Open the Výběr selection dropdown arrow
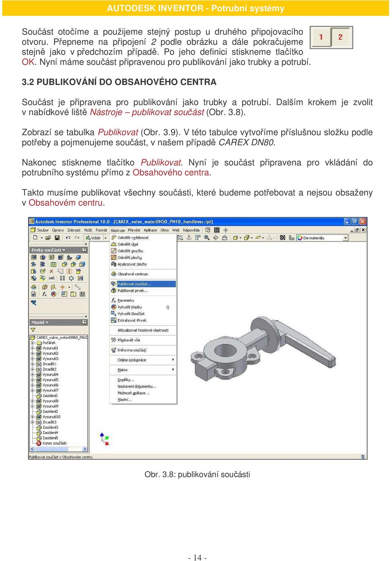The image size is (392, 561). pyautogui.click(x=106, y=238)
